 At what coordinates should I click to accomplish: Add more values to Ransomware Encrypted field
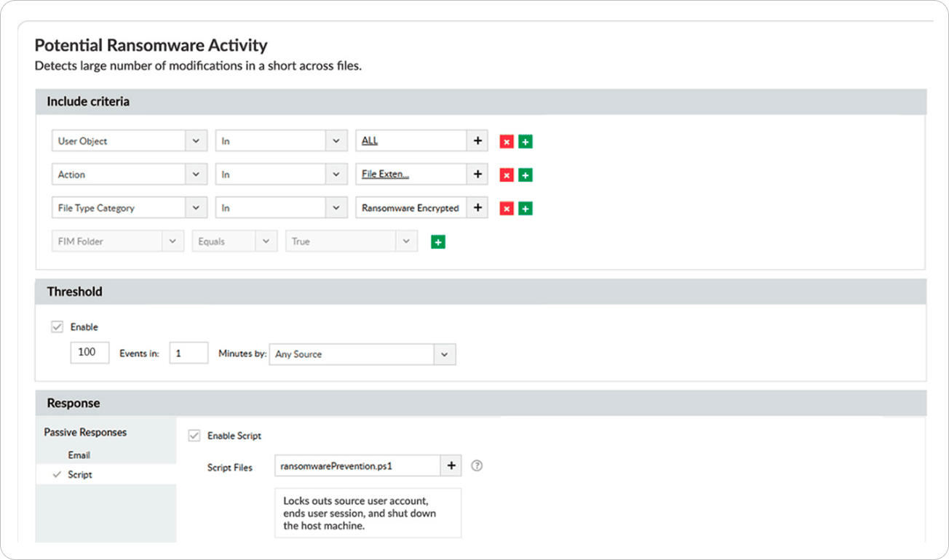click(477, 208)
